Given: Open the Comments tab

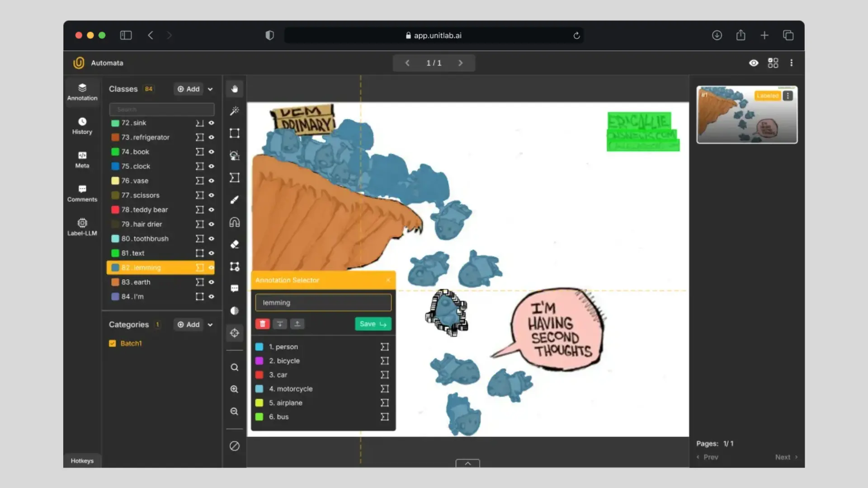Looking at the screenshot, I should point(82,193).
